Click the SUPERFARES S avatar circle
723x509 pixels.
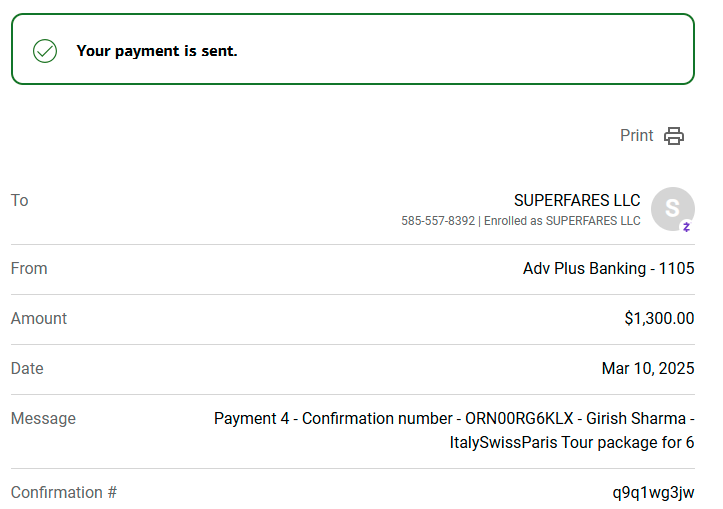pyautogui.click(x=673, y=209)
